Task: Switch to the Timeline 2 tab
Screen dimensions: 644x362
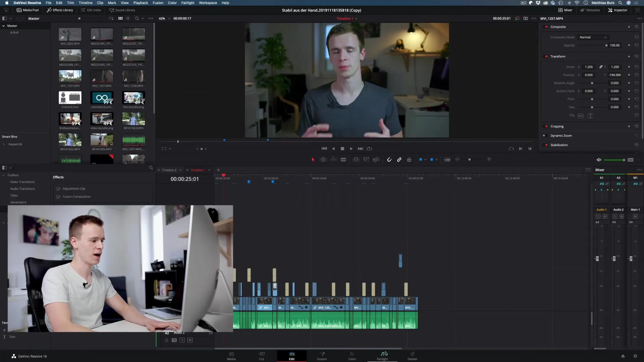Action: click(169, 170)
